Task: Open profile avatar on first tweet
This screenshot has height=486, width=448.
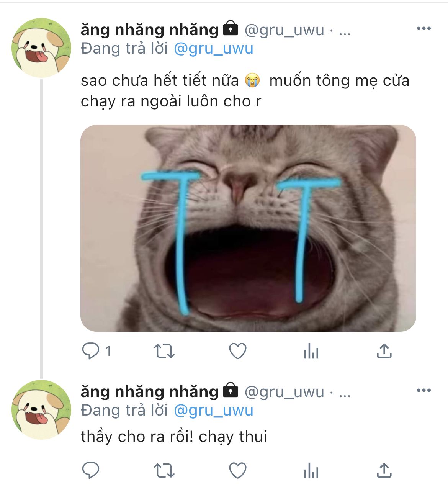Action: (41, 48)
